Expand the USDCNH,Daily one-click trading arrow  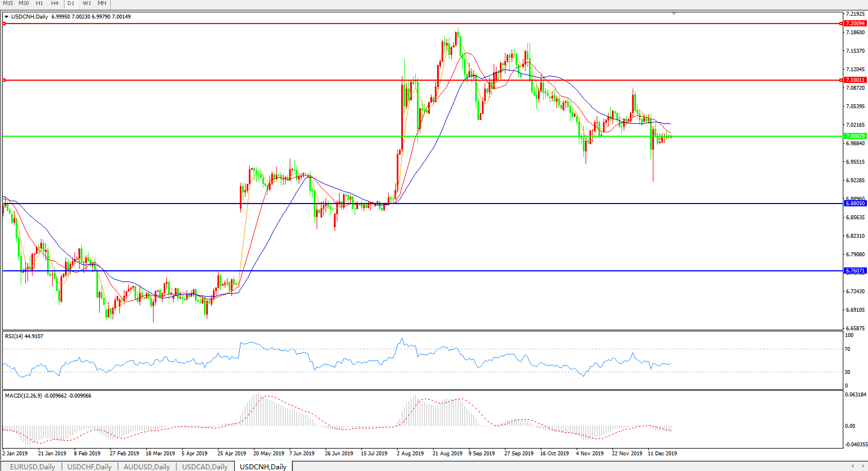tap(6, 17)
